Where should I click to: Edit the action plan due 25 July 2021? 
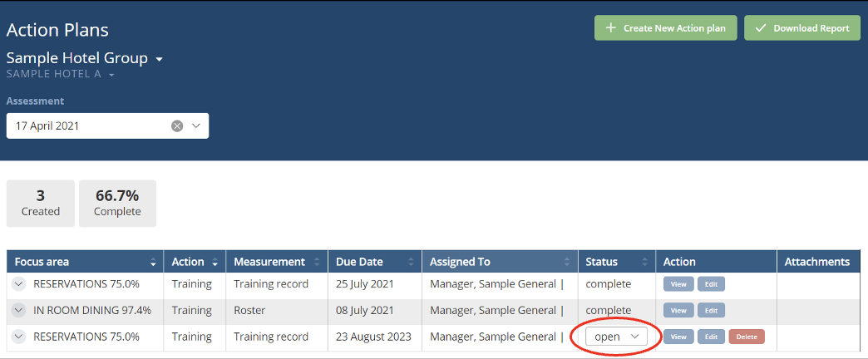click(x=711, y=284)
